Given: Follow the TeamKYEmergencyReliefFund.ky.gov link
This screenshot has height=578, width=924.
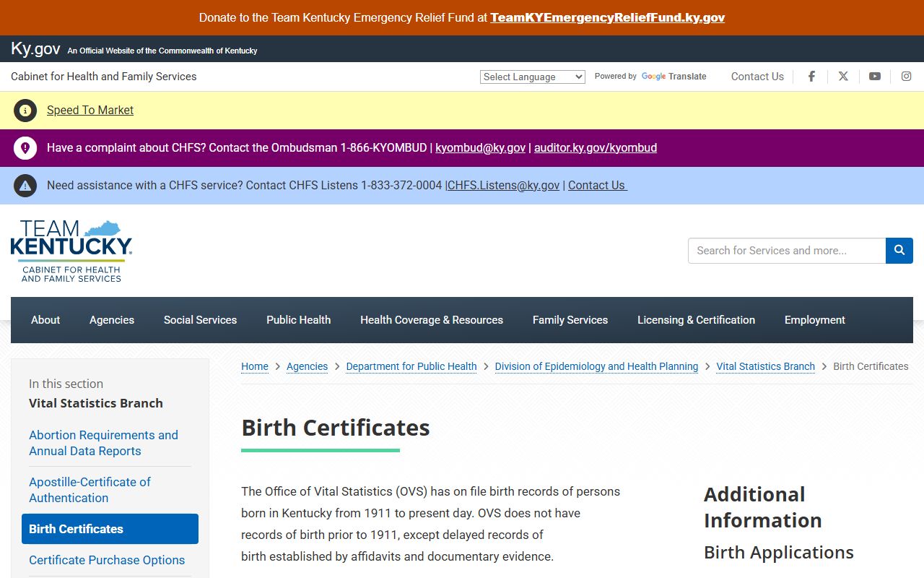Looking at the screenshot, I should [607, 17].
